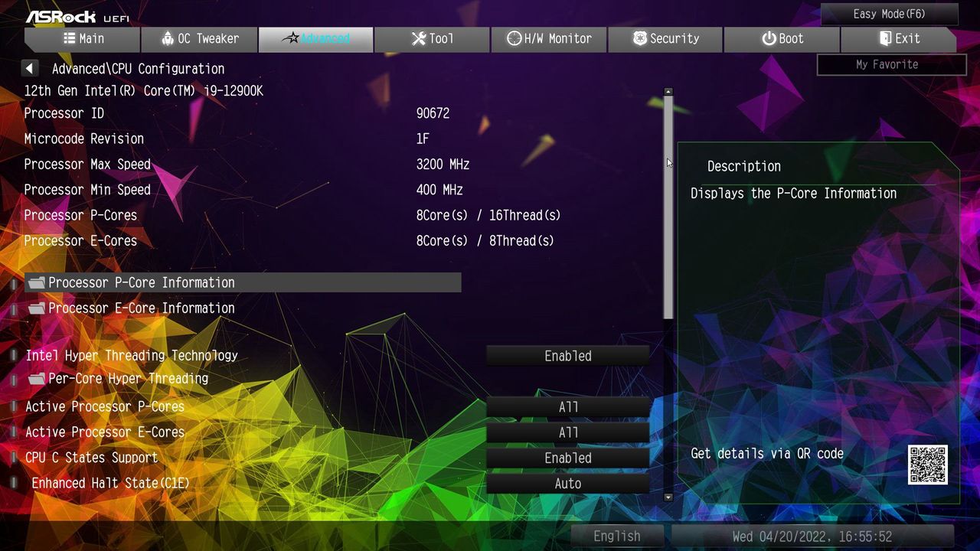Image resolution: width=980 pixels, height=551 pixels.
Task: Change the language from English
Action: (617, 536)
